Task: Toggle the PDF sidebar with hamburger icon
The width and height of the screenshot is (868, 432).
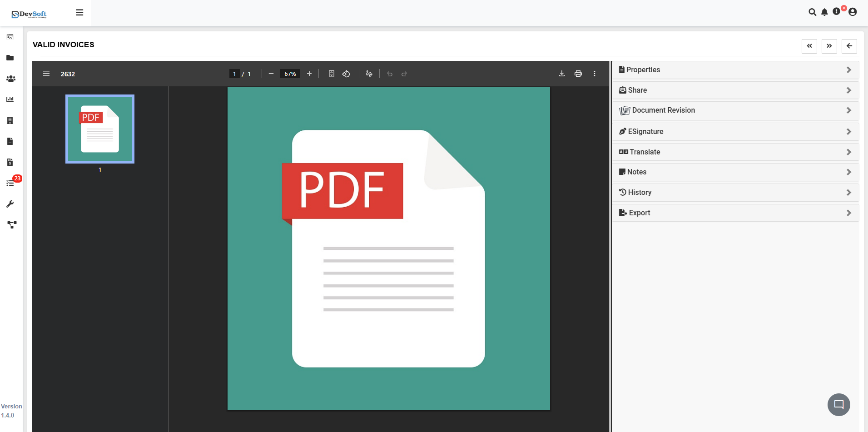Action: (46, 73)
